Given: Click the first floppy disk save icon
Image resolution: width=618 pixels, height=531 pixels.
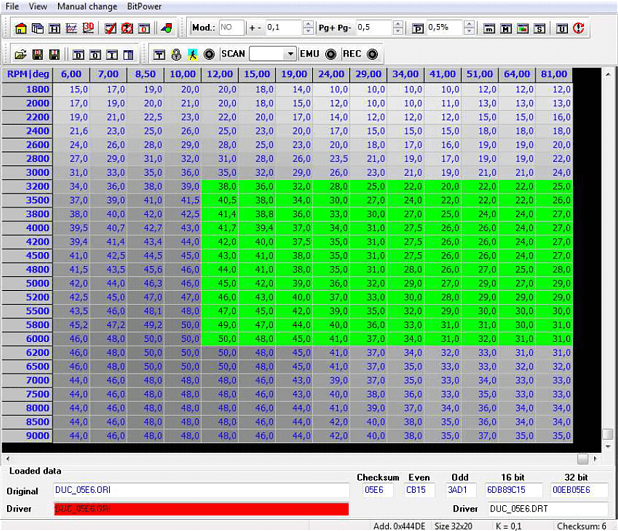Looking at the screenshot, I should (37, 53).
